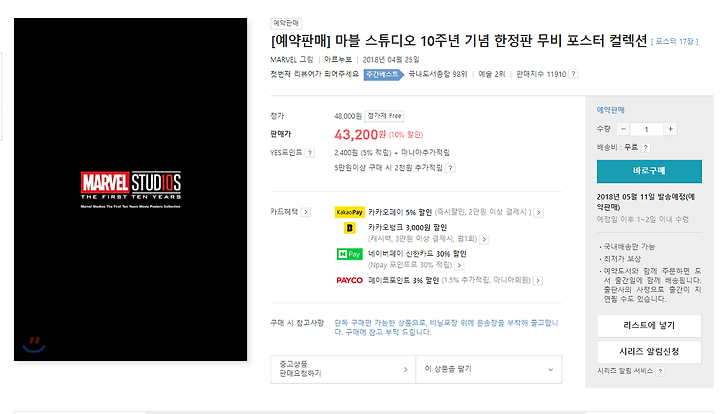720x414 pixels.
Task: Open 중고상품 판매요청하기 box
Action: coord(343,369)
